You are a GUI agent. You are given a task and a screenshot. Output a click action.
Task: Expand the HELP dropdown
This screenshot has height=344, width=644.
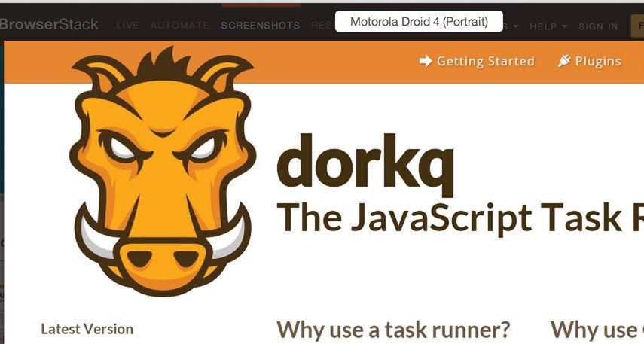tap(548, 26)
